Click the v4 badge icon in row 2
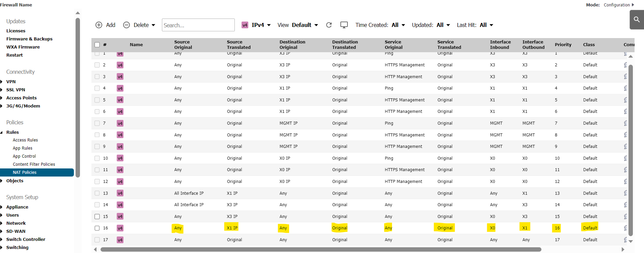The image size is (644, 253). (120, 65)
